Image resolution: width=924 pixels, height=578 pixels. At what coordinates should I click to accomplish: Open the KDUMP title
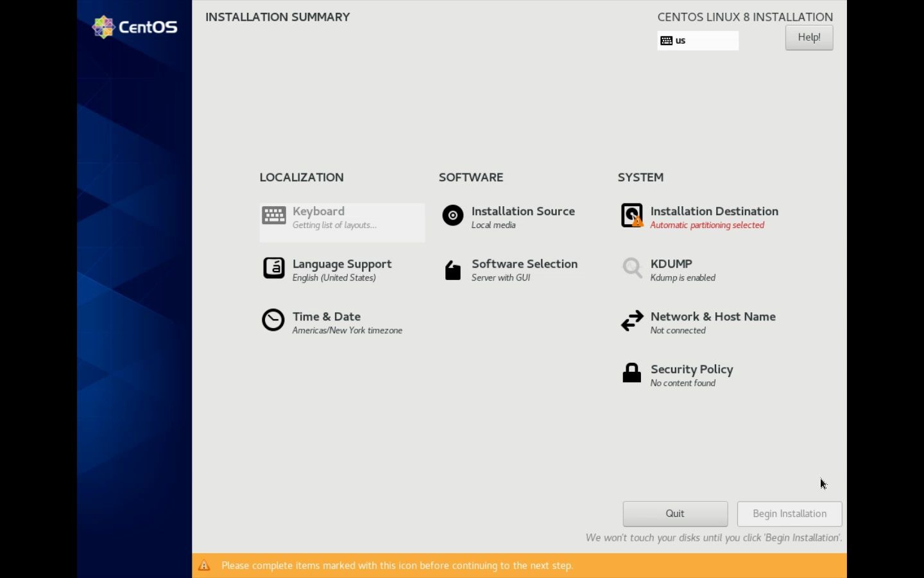[671, 264]
